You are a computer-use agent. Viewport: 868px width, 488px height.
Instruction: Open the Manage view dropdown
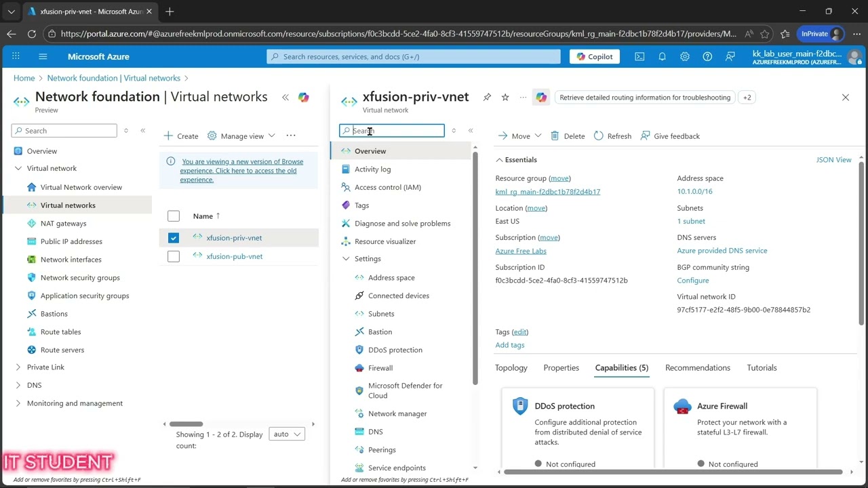coord(241,136)
